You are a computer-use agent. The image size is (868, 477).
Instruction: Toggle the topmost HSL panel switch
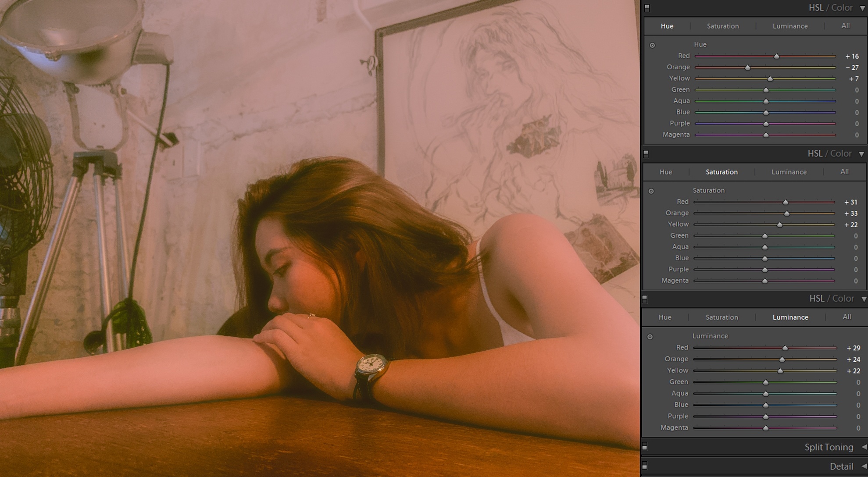coord(647,8)
